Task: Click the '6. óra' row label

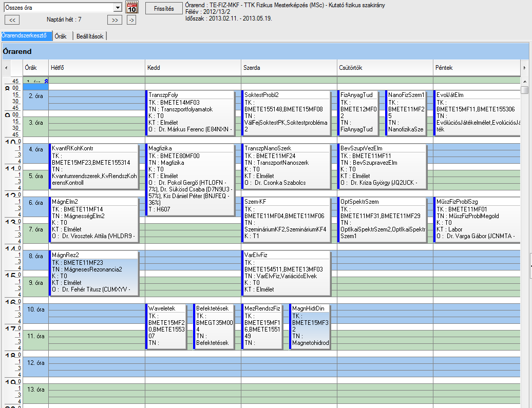Action: point(35,203)
